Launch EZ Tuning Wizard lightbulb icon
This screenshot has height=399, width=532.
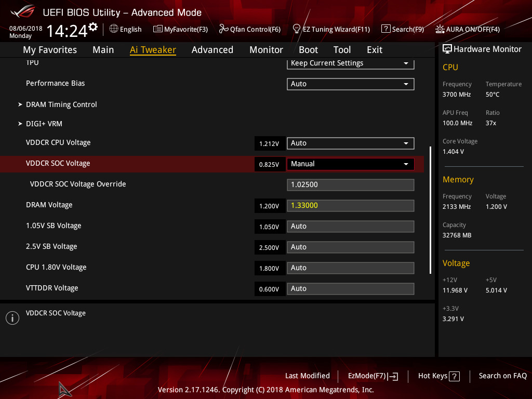pos(297,29)
